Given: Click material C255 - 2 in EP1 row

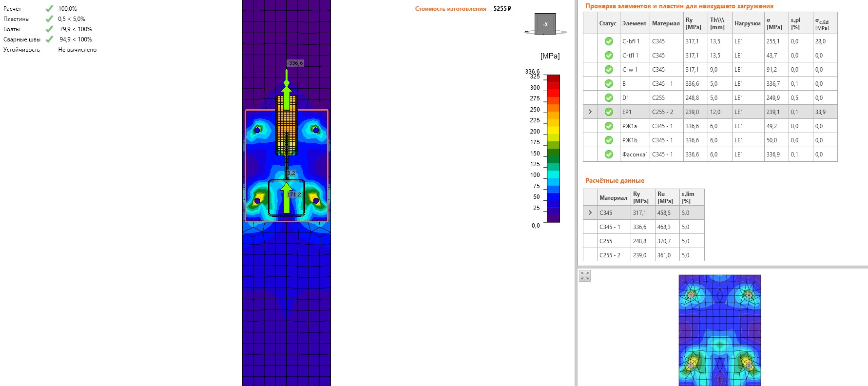Looking at the screenshot, I should tap(662, 112).
